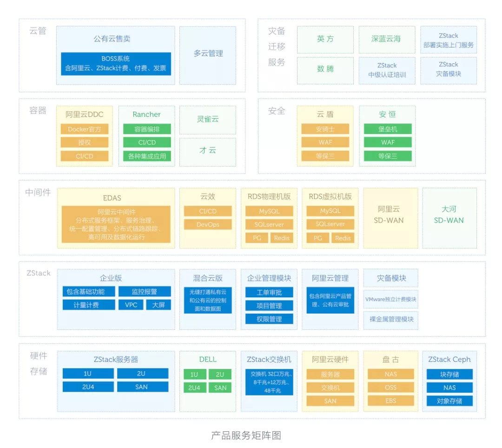Click 监控报警 under 企业版

(145, 292)
